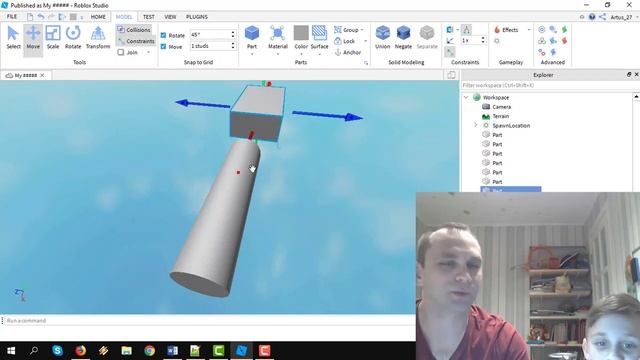This screenshot has width=640, height=360.
Task: Expand the Effects dropdown arrow
Action: (x=529, y=30)
